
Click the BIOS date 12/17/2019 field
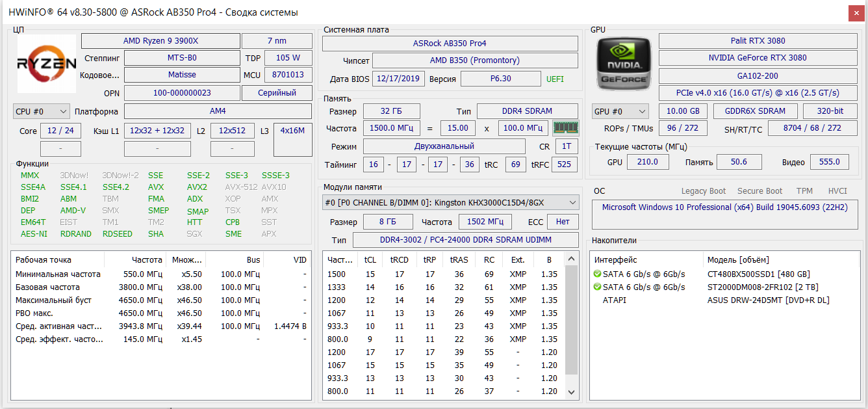click(399, 79)
